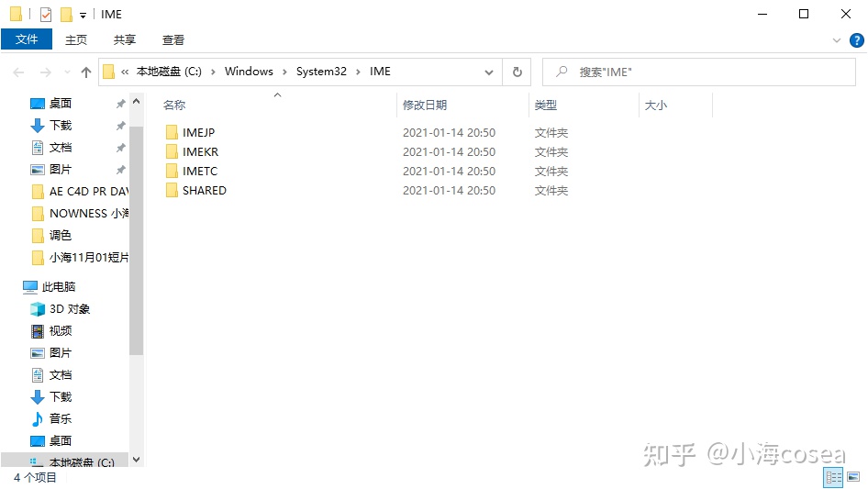The image size is (868, 489).
Task: Click the Forward navigation arrow
Action: [x=46, y=72]
